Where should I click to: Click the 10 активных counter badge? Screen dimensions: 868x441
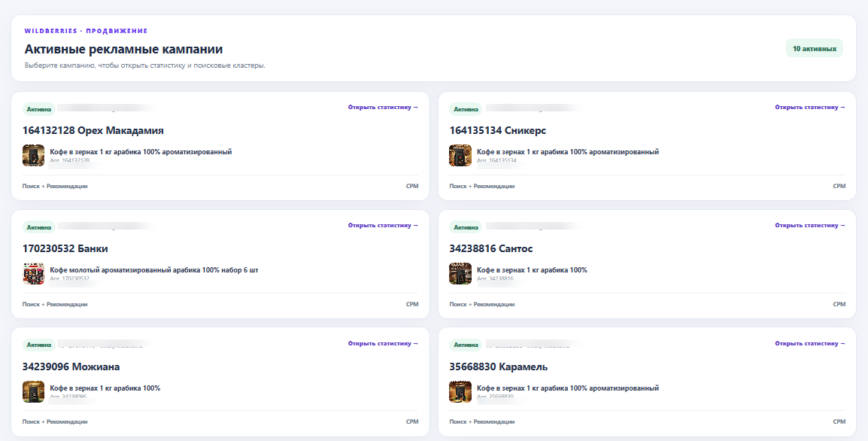point(815,48)
